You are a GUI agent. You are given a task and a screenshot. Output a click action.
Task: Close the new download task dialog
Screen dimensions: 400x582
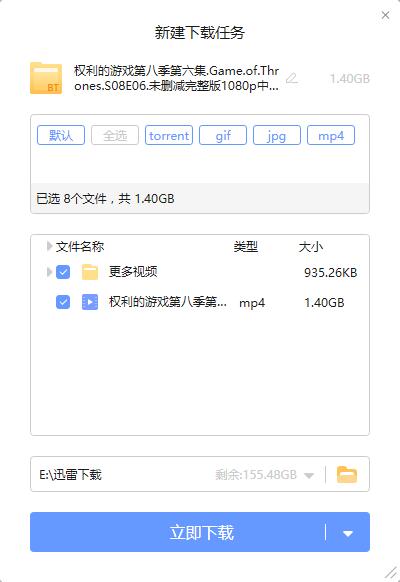(386, 15)
